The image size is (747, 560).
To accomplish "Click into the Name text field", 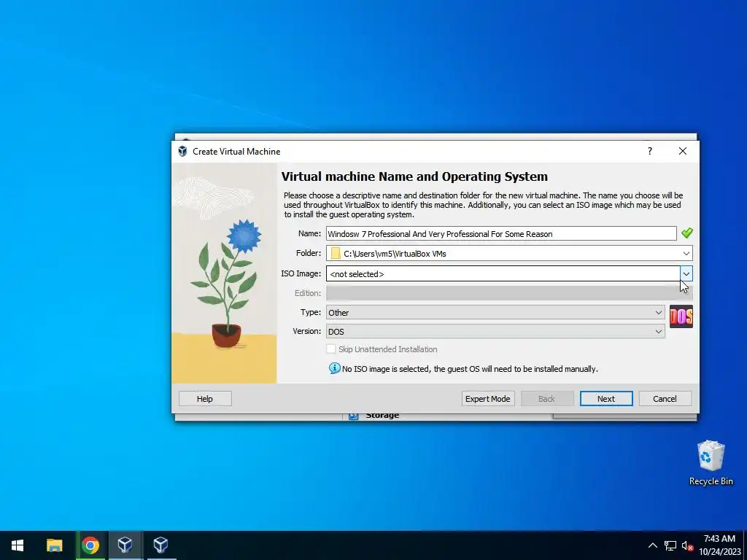I will 501,233.
